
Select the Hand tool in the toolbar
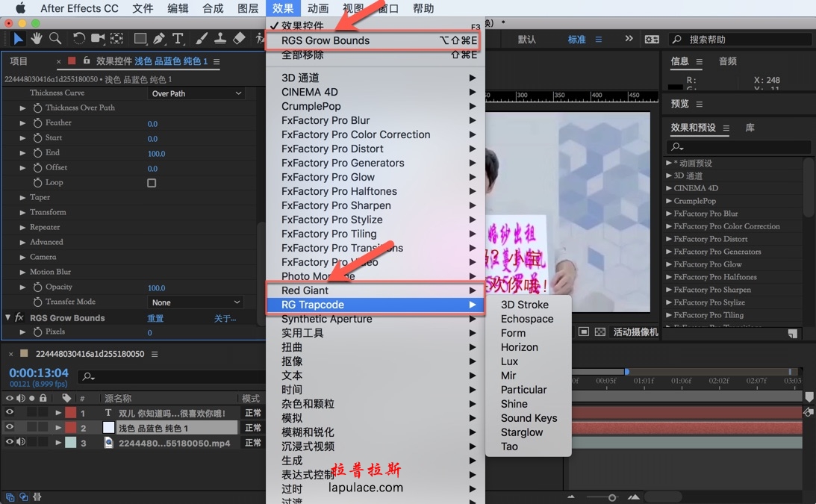click(x=37, y=39)
